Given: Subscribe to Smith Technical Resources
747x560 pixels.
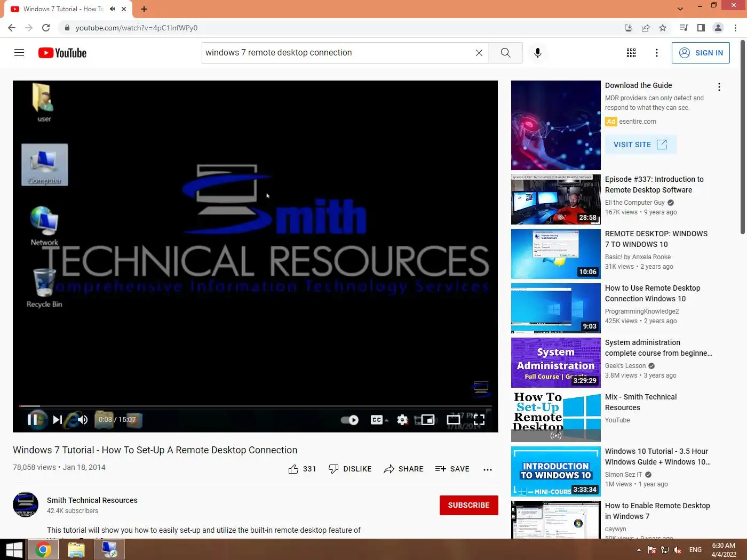Looking at the screenshot, I should tap(468, 505).
